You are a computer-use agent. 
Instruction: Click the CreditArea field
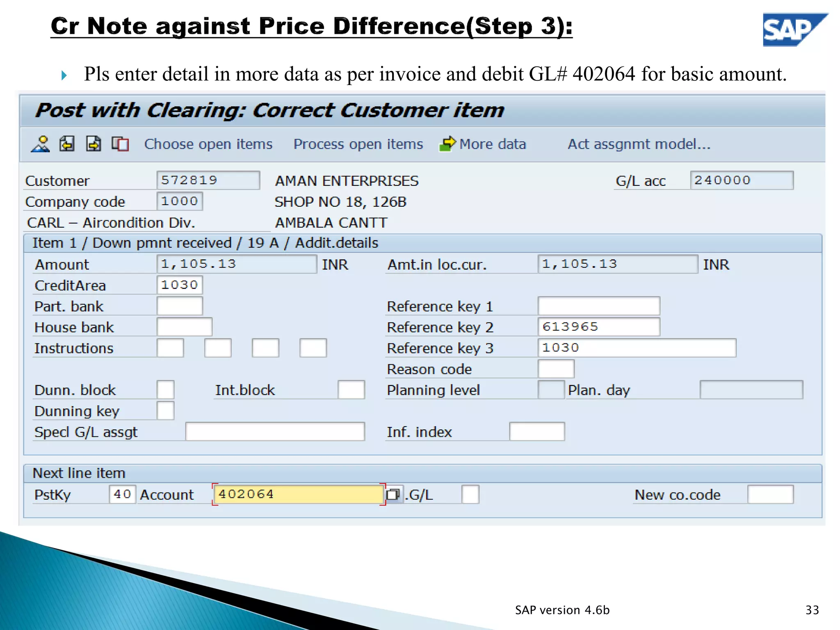click(x=180, y=285)
